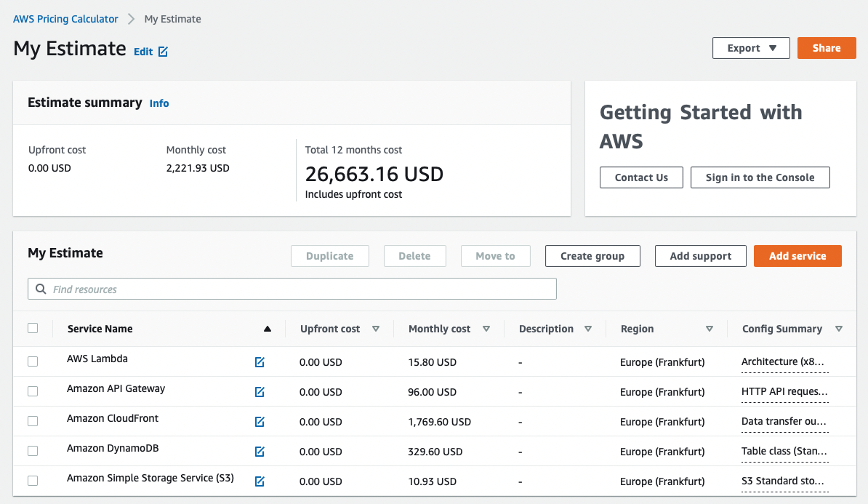Open edit icon for Amazon CloudFront row

point(260,422)
